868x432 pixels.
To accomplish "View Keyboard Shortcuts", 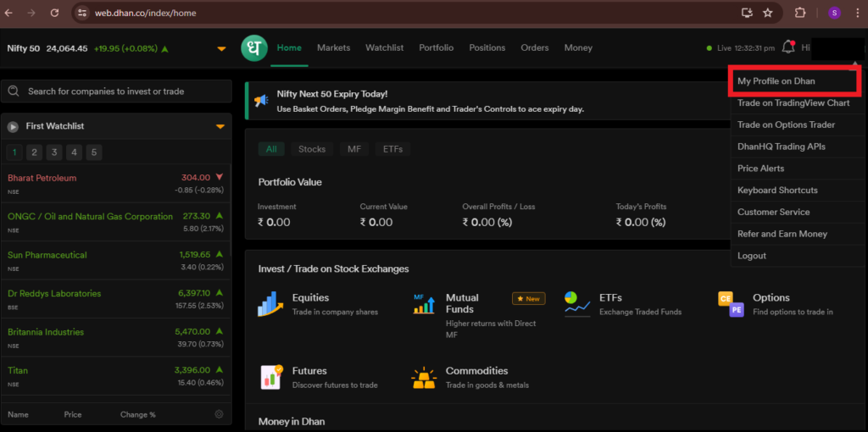I will [797, 191].
